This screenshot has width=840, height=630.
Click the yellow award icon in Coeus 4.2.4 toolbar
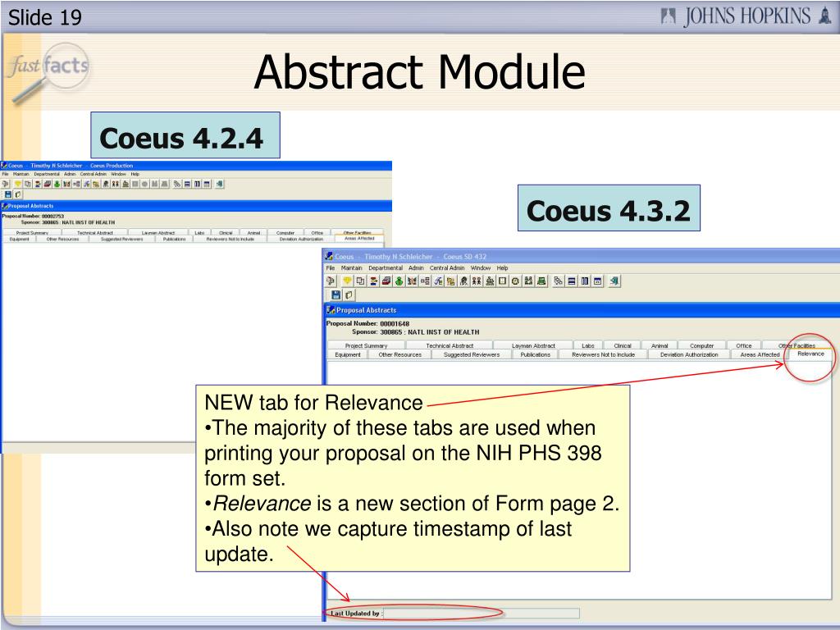click(x=18, y=184)
